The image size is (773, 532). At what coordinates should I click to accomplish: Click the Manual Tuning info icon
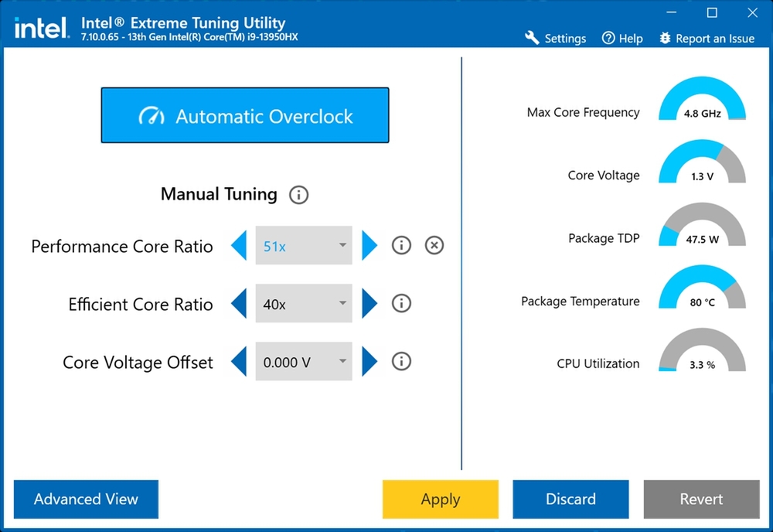(298, 195)
